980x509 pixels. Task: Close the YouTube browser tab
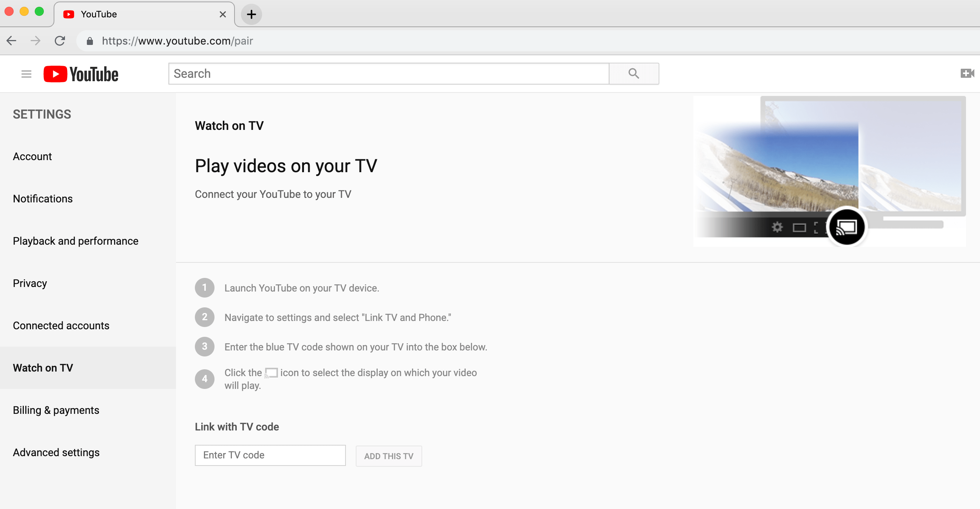coord(223,14)
